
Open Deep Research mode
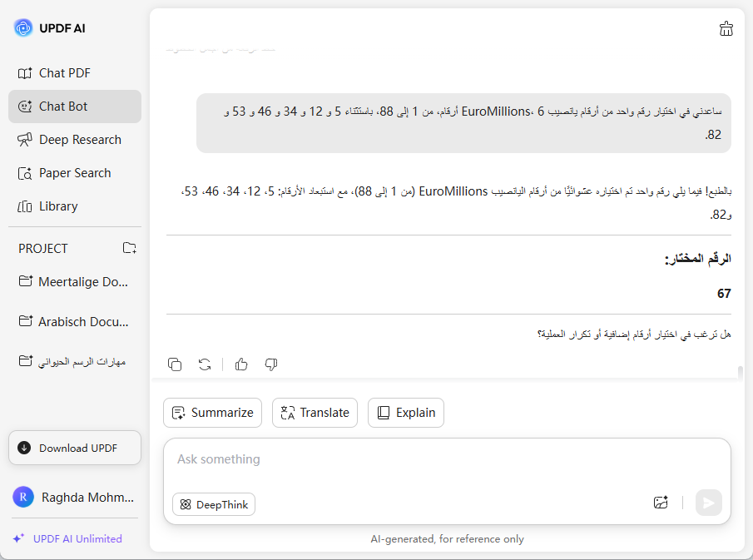pos(74,140)
